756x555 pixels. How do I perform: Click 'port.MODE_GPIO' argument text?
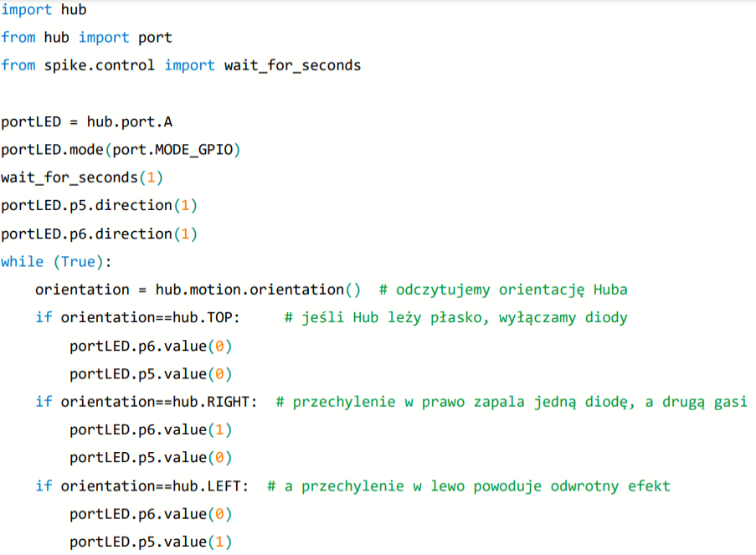[172, 150]
